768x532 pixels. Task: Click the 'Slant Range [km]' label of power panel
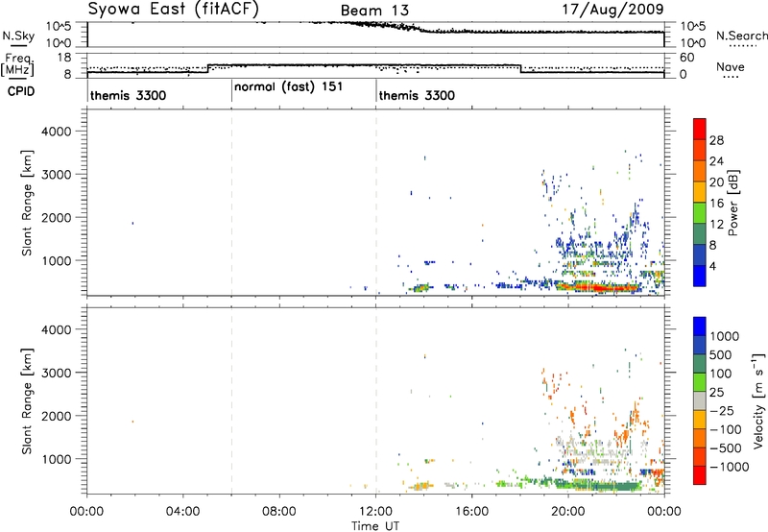tap(27, 203)
